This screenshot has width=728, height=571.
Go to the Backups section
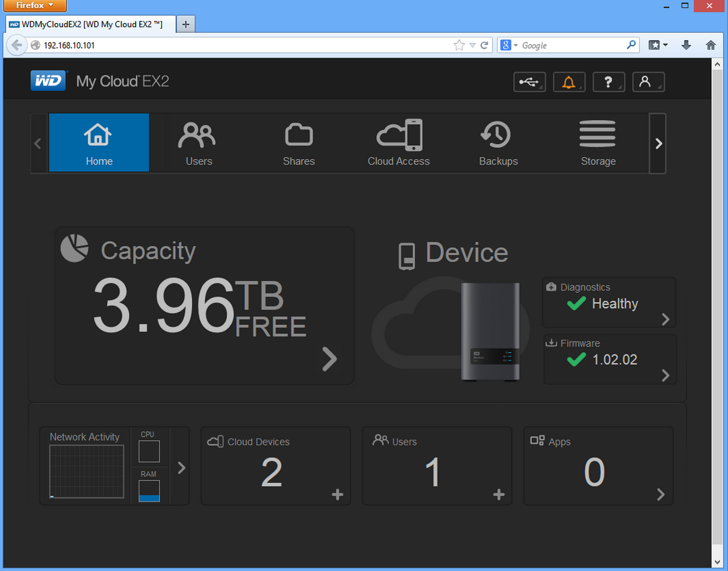[x=498, y=142]
